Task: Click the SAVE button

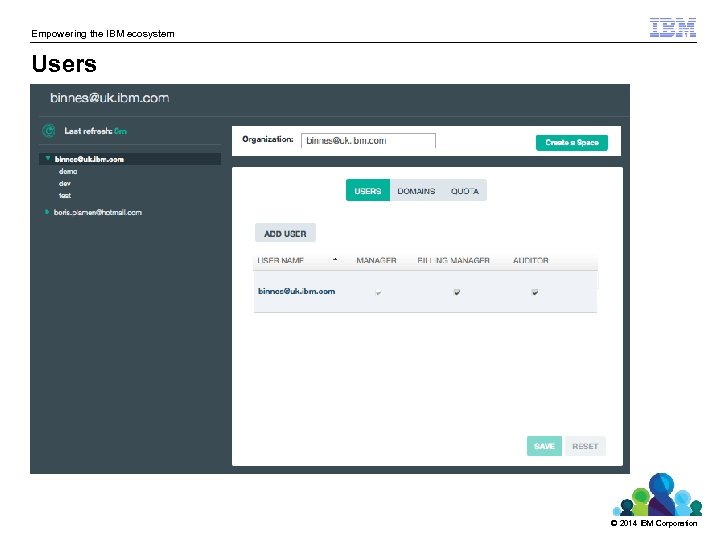Action: coord(544,446)
